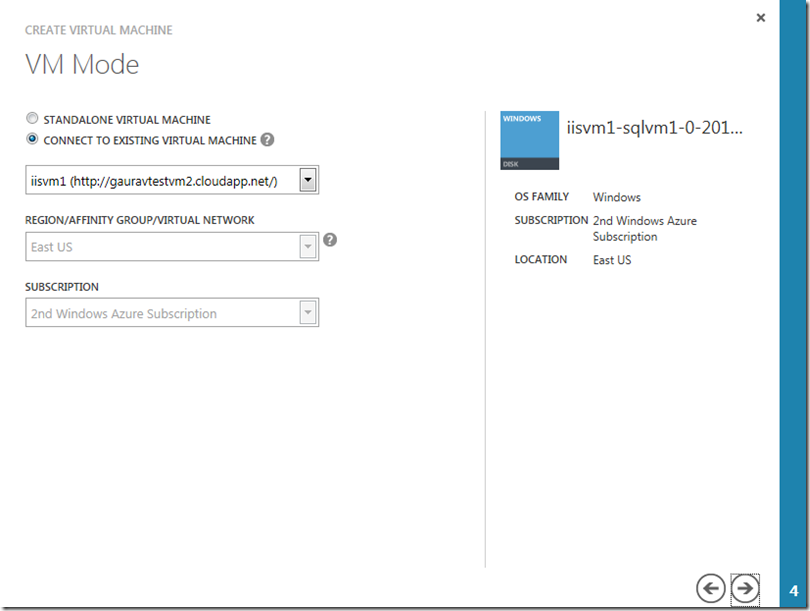Click the iisvm1-sqlvm1-0-201... image name
The width and height of the screenshot is (810, 611).
(655, 128)
